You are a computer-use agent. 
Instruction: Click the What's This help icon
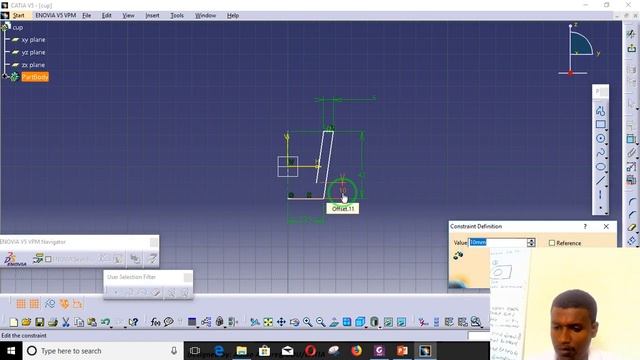[133, 322]
